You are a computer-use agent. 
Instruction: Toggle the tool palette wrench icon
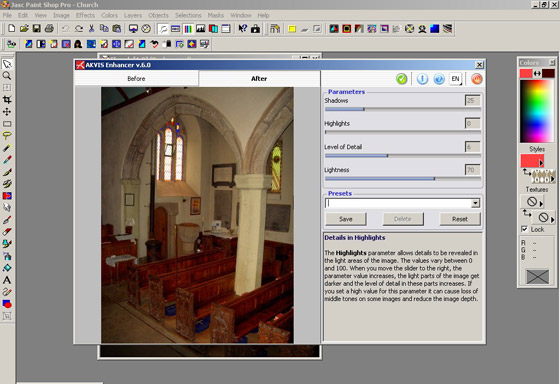click(163, 29)
